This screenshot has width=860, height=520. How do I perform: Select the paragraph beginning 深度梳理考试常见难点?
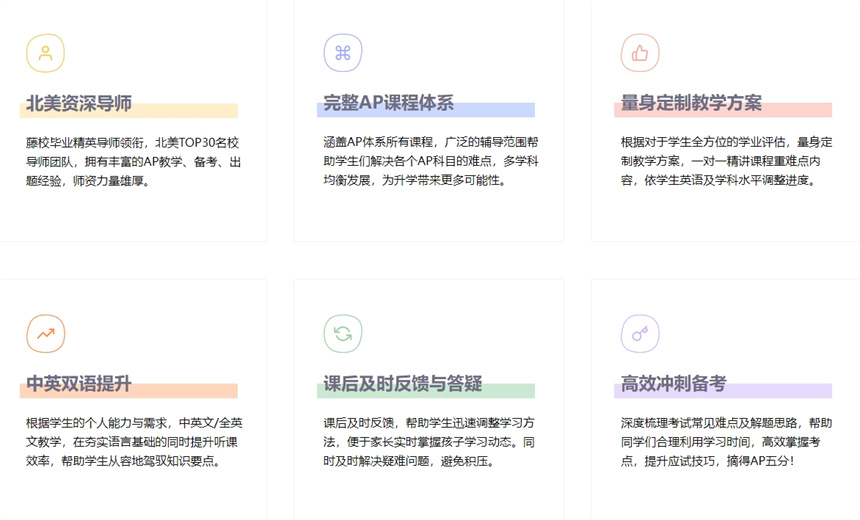726,442
